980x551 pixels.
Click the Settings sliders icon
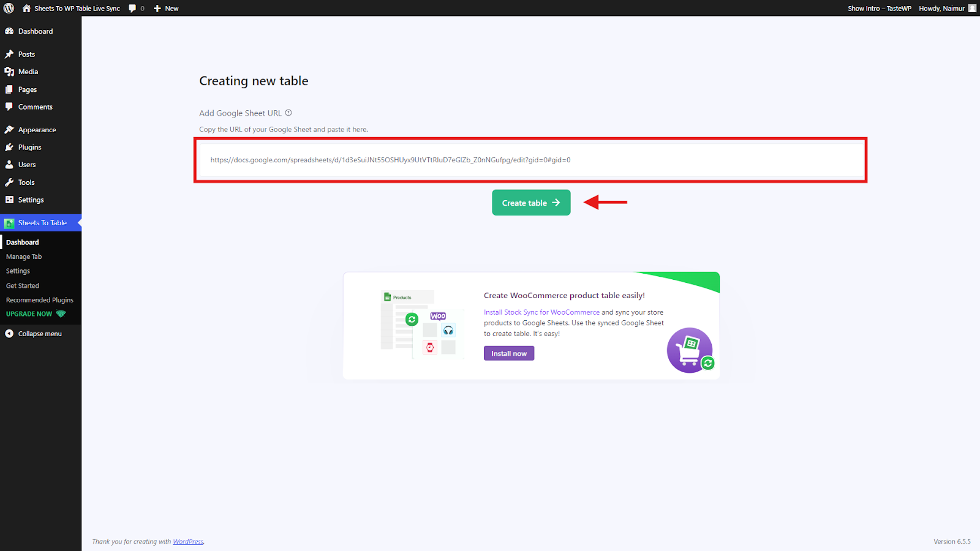[x=9, y=200]
